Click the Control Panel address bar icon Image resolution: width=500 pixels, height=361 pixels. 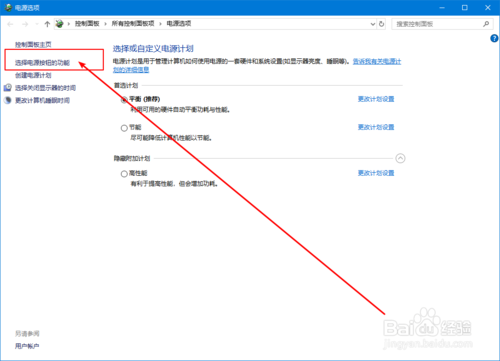(x=59, y=24)
